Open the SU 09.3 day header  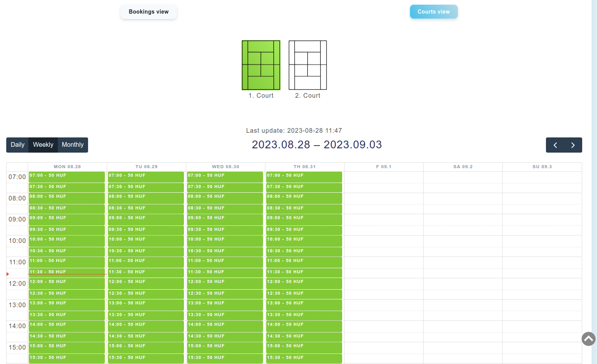click(x=542, y=167)
